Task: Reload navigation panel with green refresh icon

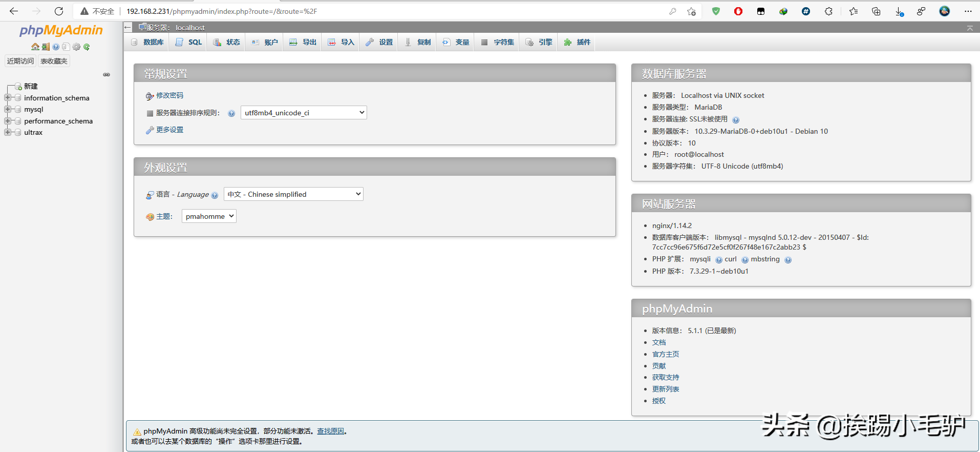Action: pos(87,47)
